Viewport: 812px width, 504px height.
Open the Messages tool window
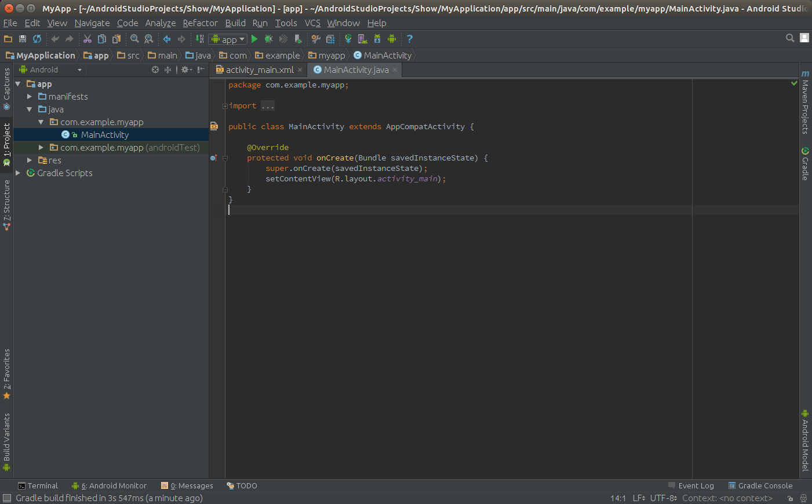[x=187, y=486]
